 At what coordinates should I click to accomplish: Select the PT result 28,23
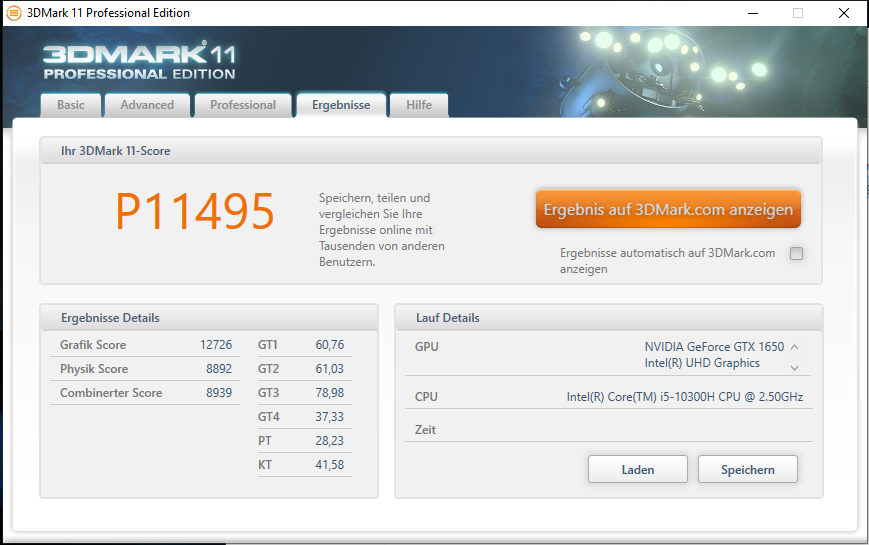[x=330, y=441]
